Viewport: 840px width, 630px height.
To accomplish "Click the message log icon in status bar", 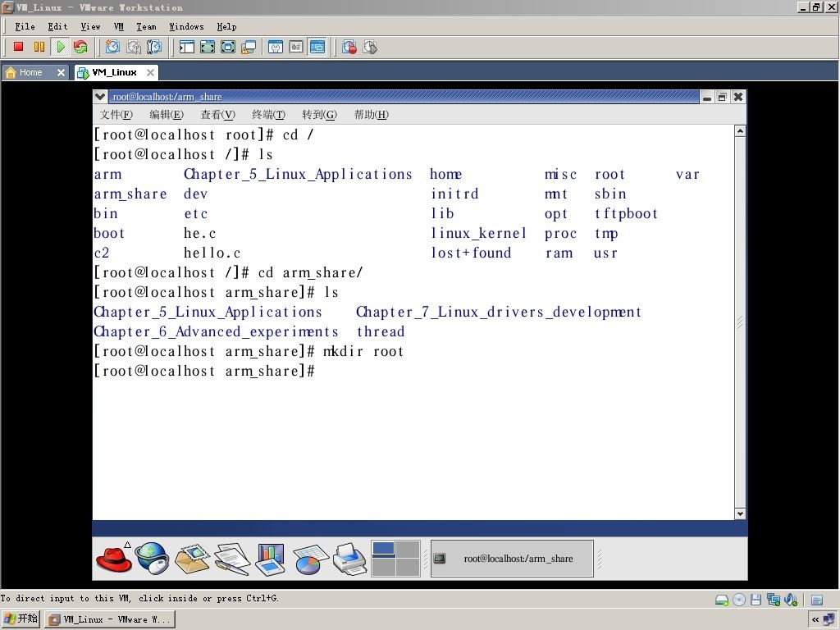I will 817,600.
